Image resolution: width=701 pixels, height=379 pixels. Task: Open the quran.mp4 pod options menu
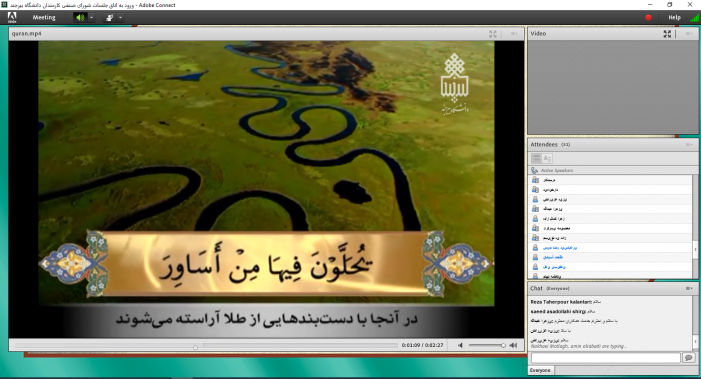click(x=515, y=34)
